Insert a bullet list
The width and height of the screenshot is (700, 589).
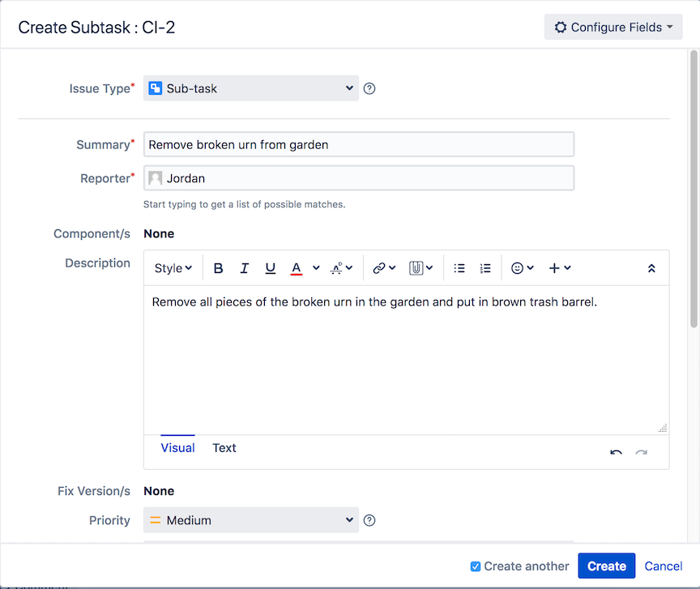[x=459, y=268]
